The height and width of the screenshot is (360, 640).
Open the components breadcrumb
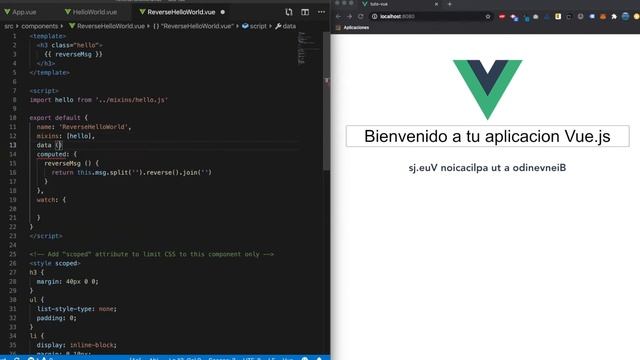click(x=40, y=26)
